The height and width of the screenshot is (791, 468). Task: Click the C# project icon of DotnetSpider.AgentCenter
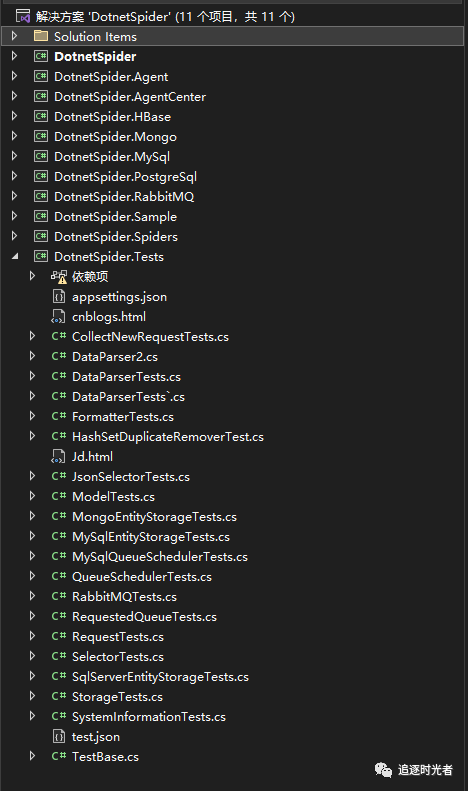[40, 96]
